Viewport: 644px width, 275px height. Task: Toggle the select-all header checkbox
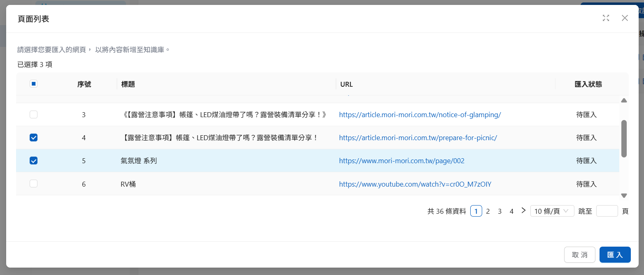[x=34, y=84]
